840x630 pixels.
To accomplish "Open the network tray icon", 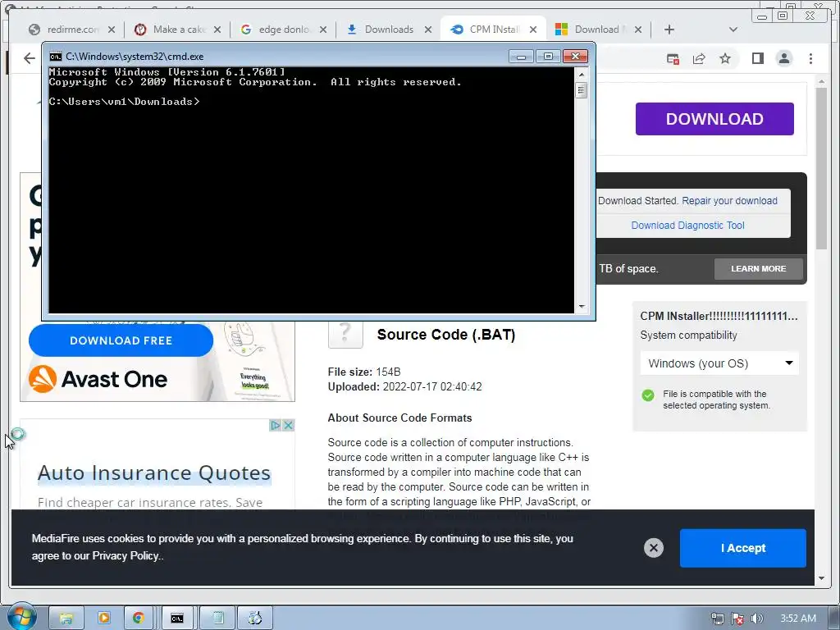I will pyautogui.click(x=717, y=619).
